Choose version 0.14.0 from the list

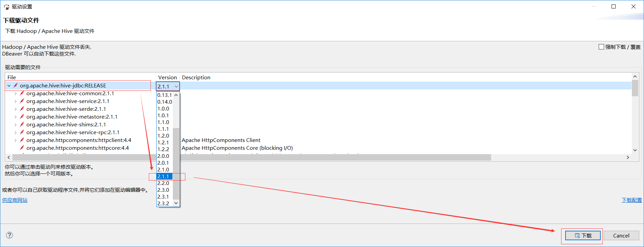point(165,102)
